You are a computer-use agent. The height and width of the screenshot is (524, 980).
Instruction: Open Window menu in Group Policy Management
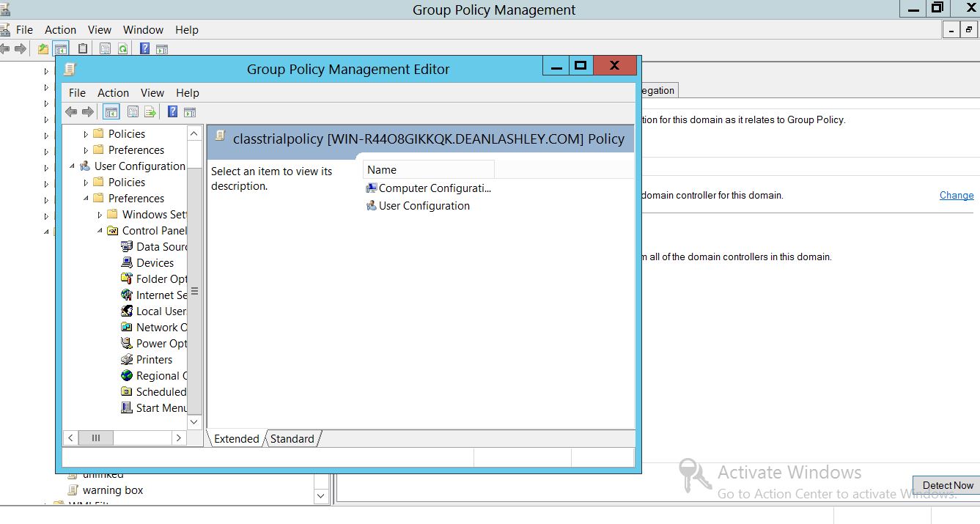pos(143,30)
